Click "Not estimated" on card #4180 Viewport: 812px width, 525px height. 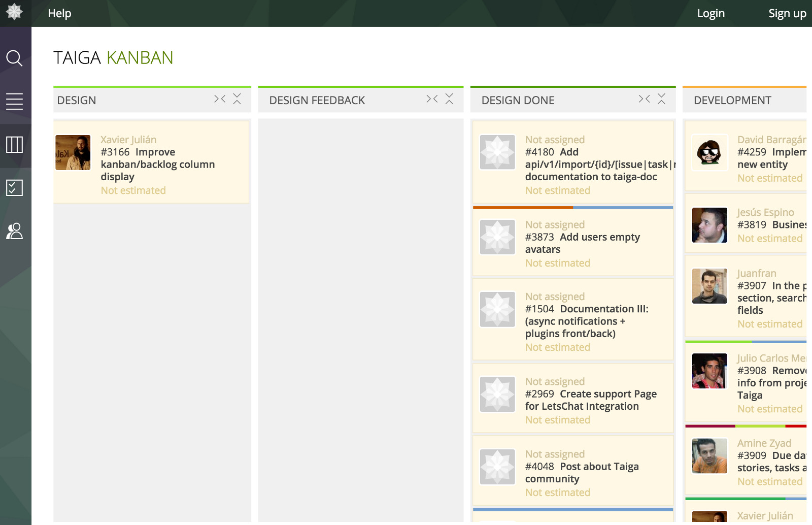(x=558, y=190)
